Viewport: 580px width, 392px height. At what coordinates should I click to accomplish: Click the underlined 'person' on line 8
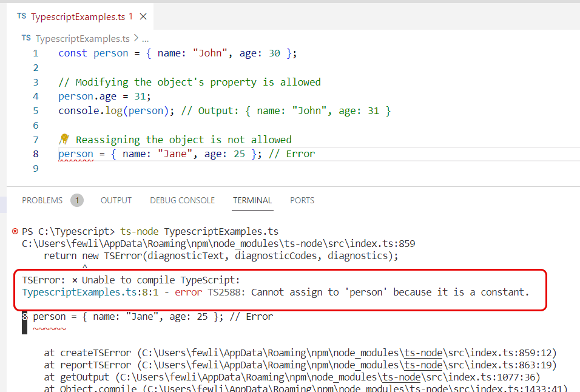(x=76, y=154)
